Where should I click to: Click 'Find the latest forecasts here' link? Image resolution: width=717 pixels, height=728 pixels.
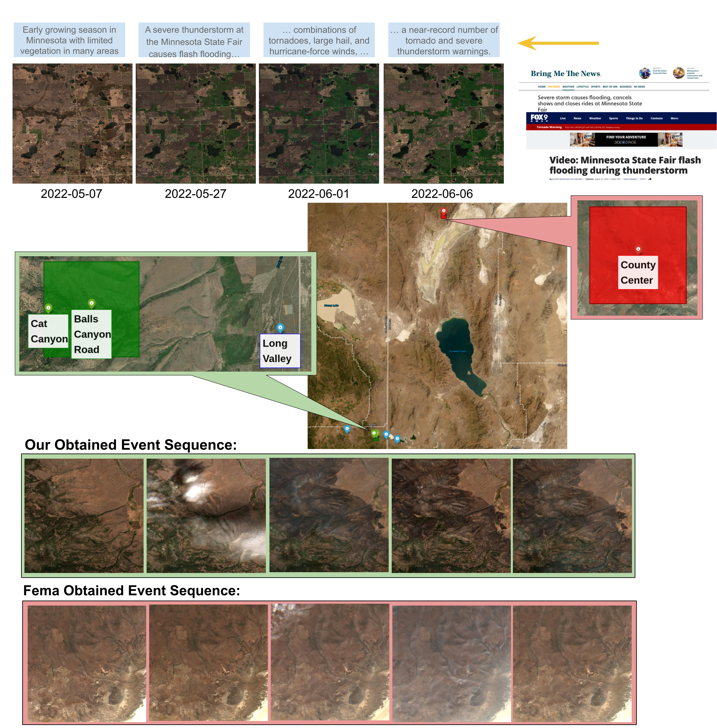(x=659, y=72)
